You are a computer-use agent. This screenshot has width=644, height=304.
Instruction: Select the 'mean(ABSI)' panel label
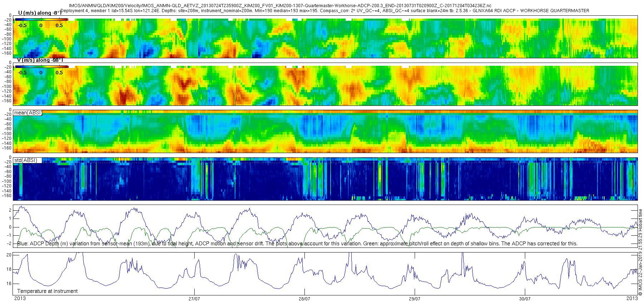point(28,113)
